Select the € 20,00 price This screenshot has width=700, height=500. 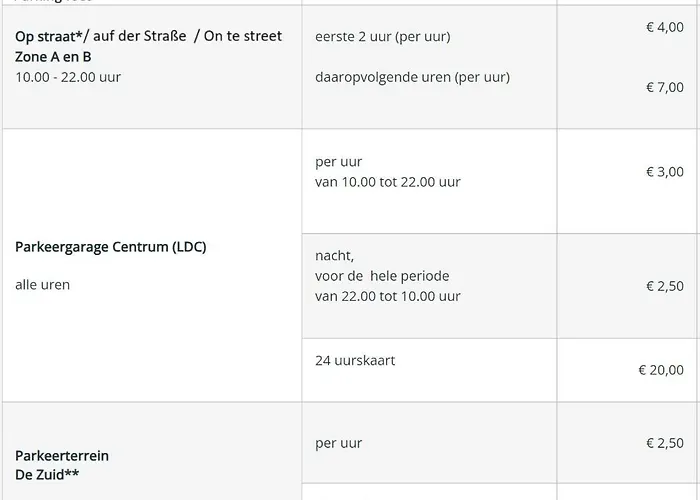[x=661, y=370]
